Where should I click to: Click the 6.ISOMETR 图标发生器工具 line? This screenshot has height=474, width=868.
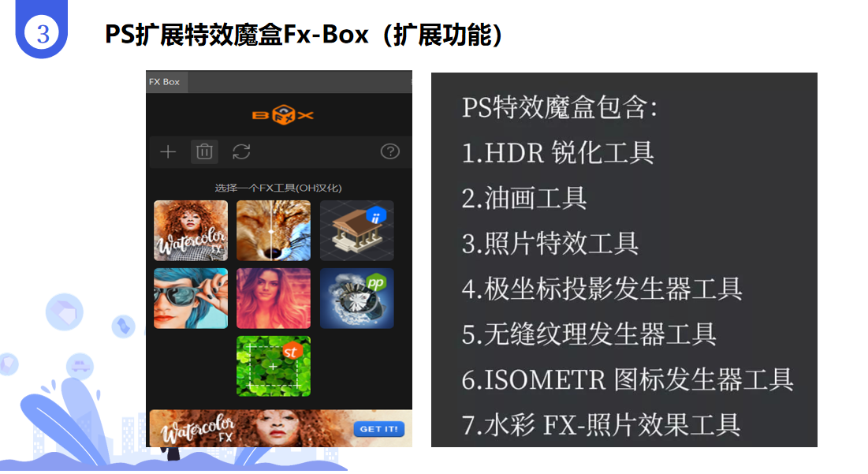click(628, 379)
